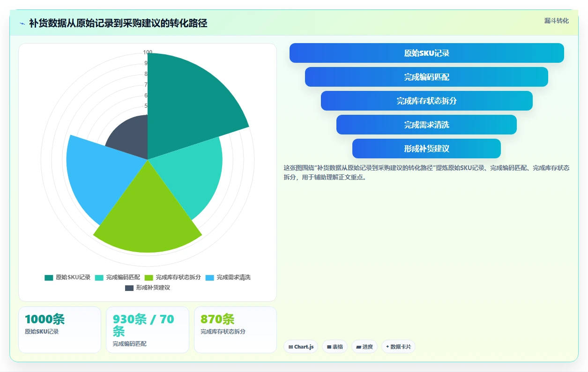This screenshot has width=588, height=372.
Task: Click the lightning icon beside the title
Action: click(x=22, y=23)
